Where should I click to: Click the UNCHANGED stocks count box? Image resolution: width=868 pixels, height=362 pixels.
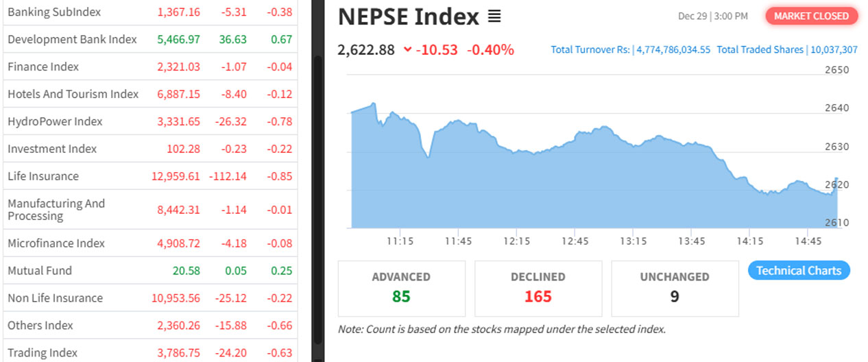674,288
